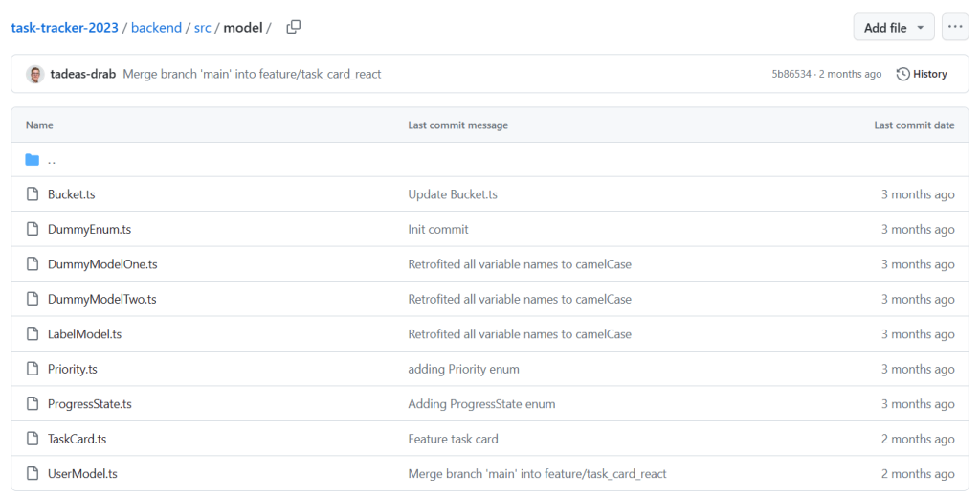Open the task-tracker-2023 repository breadcrumb

64,28
